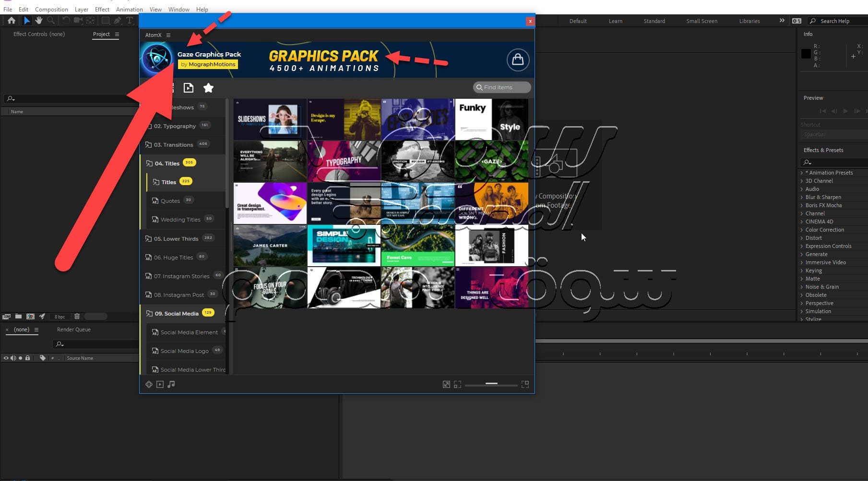This screenshot has height=481, width=868.
Task: Open the Libraries workspace
Action: (x=749, y=21)
